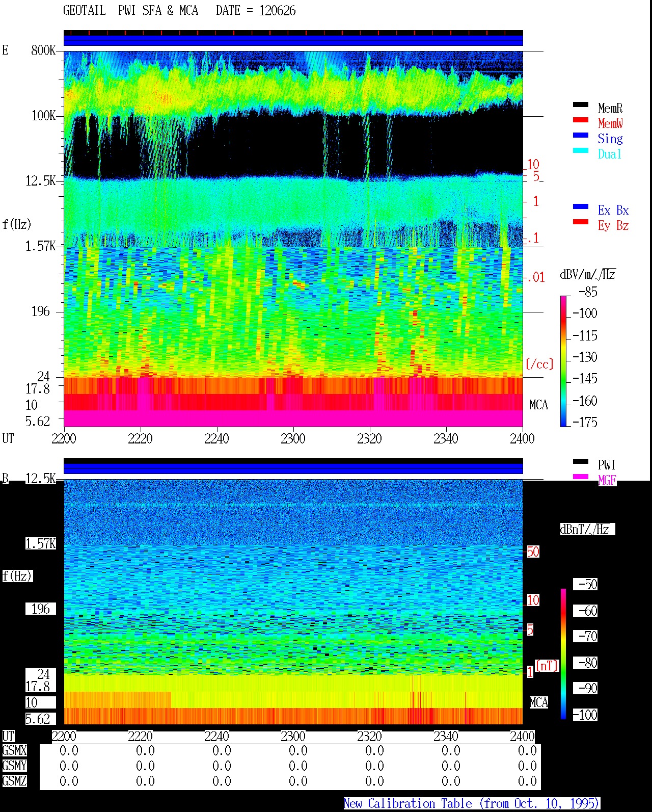
Task: Click the dBnT magnetic field color scale bar
Action: [563, 654]
